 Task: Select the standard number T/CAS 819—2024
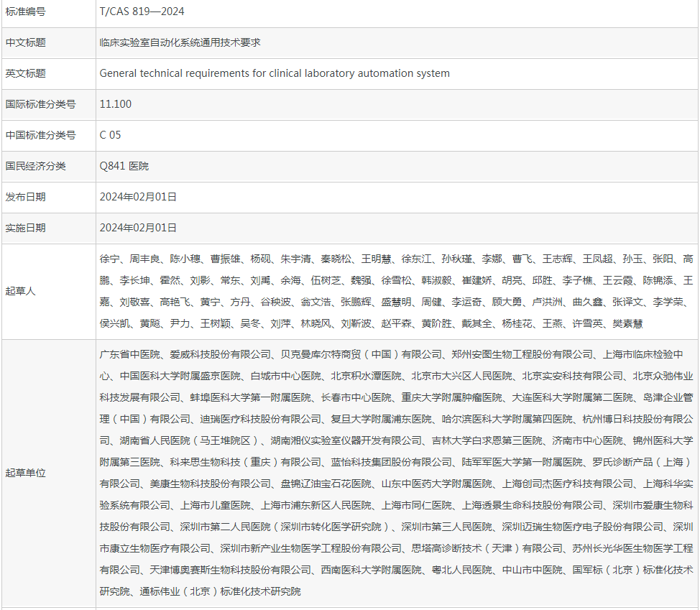142,11
